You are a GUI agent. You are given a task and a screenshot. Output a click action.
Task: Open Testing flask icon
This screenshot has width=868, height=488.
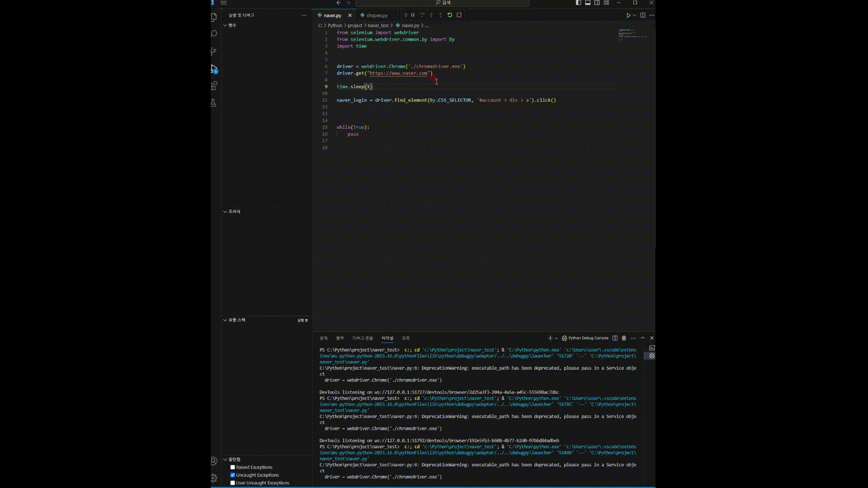point(213,103)
